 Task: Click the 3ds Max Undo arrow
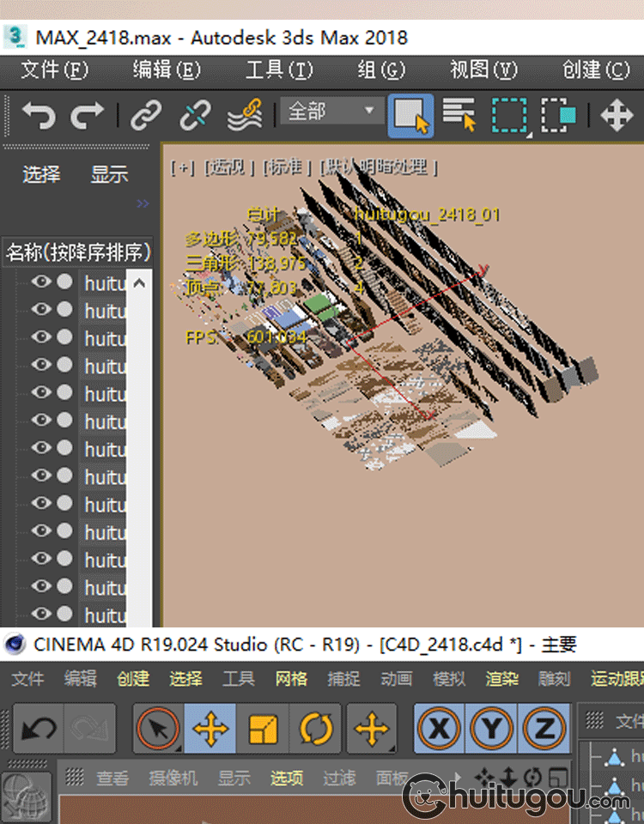[x=39, y=115]
